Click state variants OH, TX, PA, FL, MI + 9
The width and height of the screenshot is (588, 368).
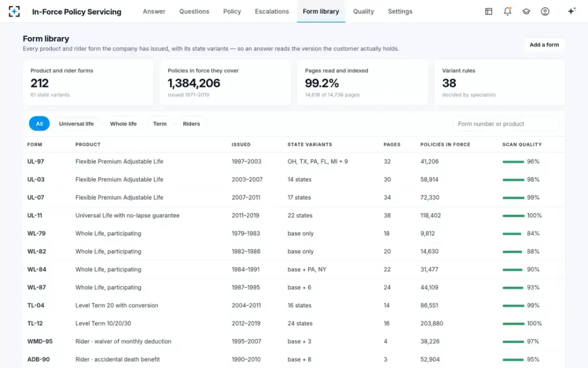point(318,161)
